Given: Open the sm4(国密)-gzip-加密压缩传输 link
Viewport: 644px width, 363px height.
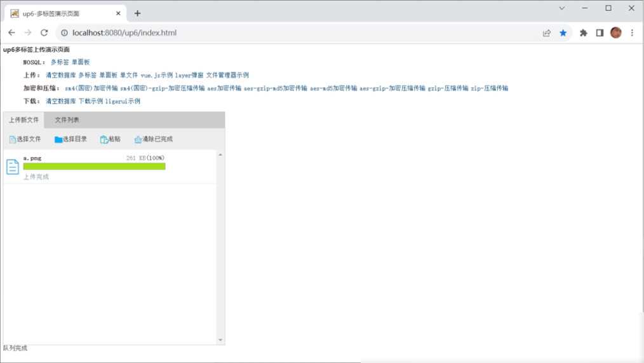Looking at the screenshot, I should (162, 88).
